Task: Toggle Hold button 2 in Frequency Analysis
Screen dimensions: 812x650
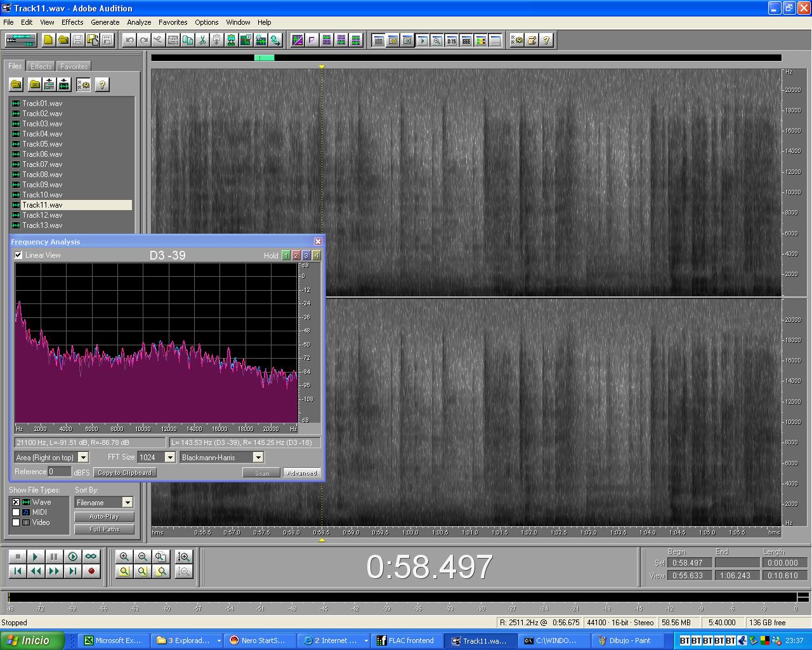Action: [296, 255]
